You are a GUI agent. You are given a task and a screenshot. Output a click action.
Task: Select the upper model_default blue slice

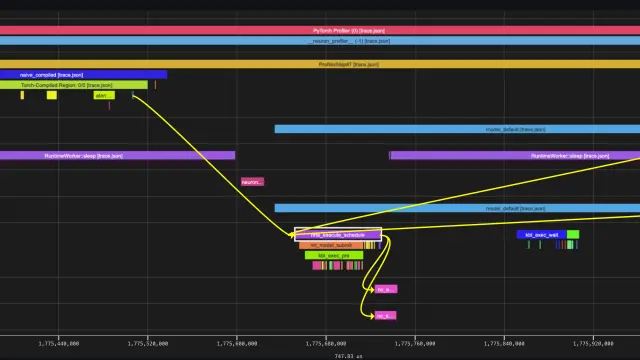point(457,129)
